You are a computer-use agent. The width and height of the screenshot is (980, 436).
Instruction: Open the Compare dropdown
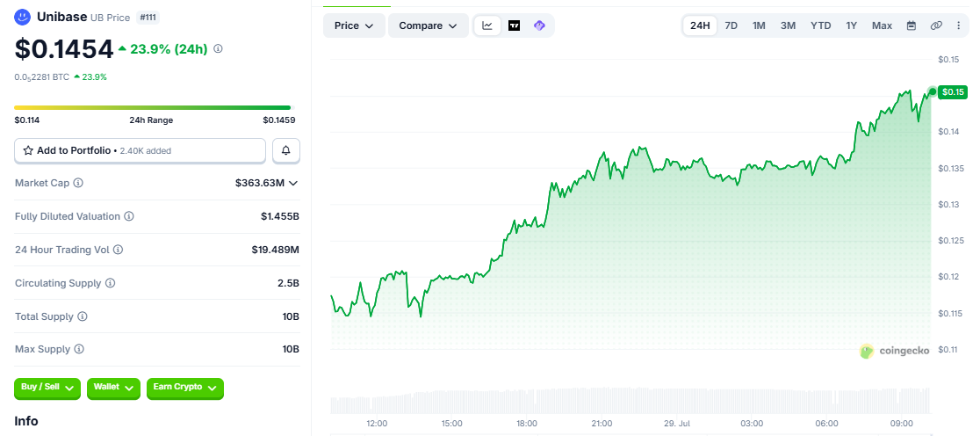click(429, 25)
